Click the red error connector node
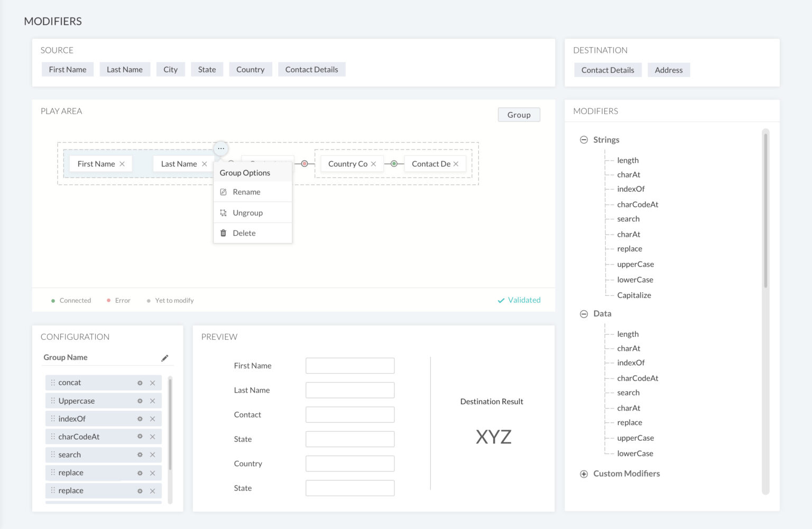The image size is (812, 529). click(304, 164)
